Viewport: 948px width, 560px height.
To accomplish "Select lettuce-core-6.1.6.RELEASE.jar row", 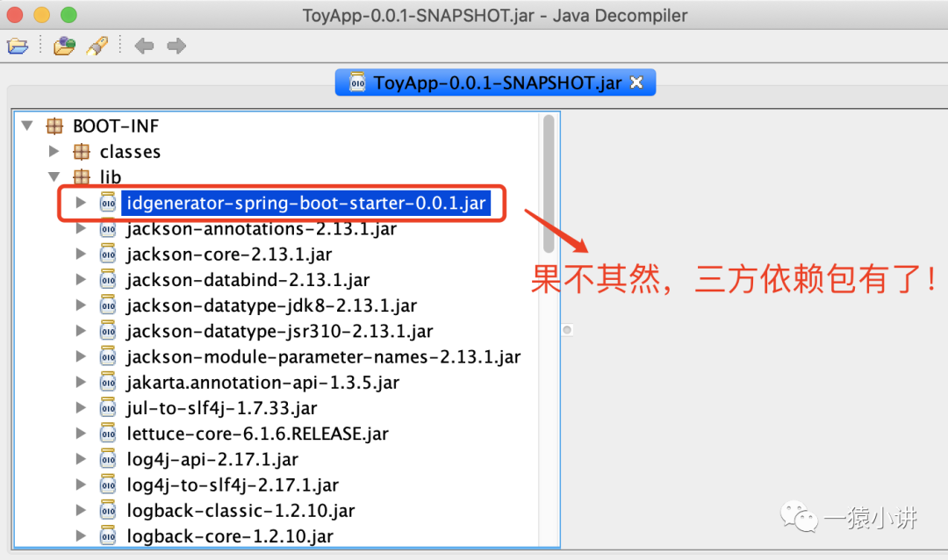I will point(257,434).
